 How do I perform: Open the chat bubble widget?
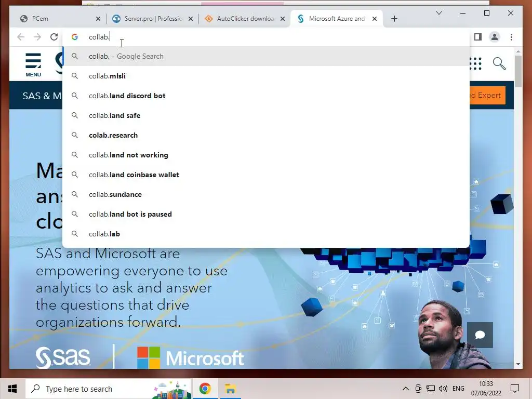pos(480,335)
